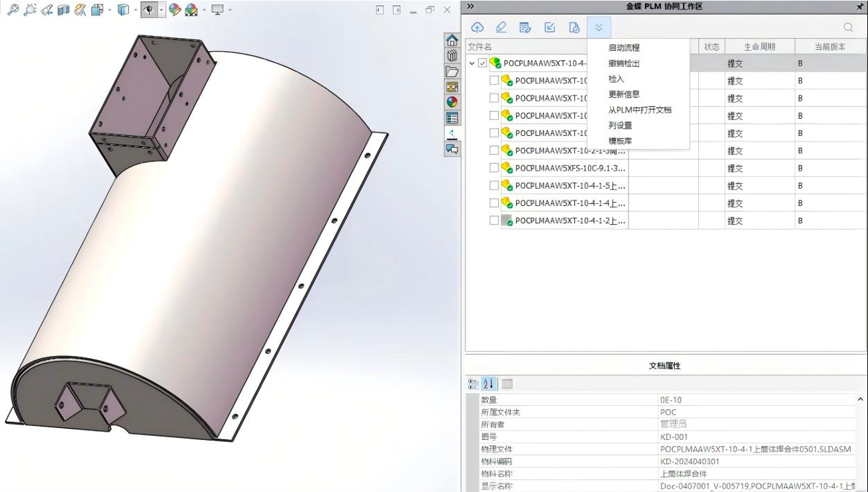Open the SolidWorks Home task pane tab
The height and width of the screenshot is (492, 868).
pyautogui.click(x=452, y=40)
